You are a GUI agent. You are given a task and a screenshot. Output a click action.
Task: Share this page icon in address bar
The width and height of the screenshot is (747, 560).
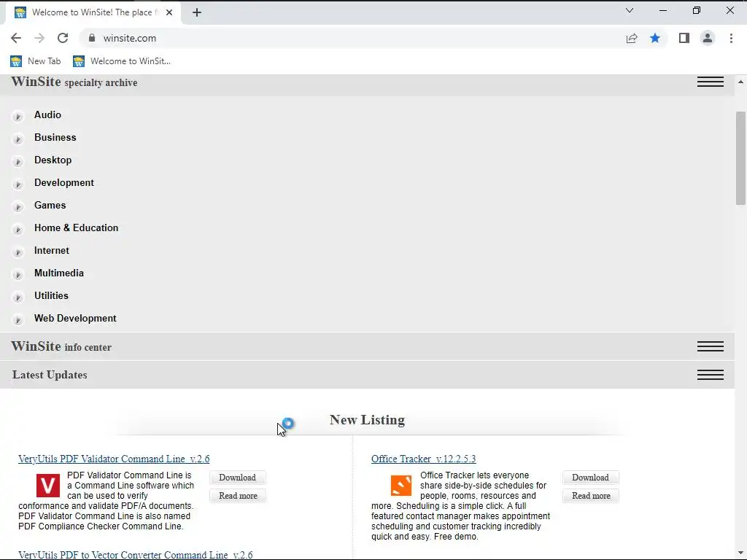[632, 38]
